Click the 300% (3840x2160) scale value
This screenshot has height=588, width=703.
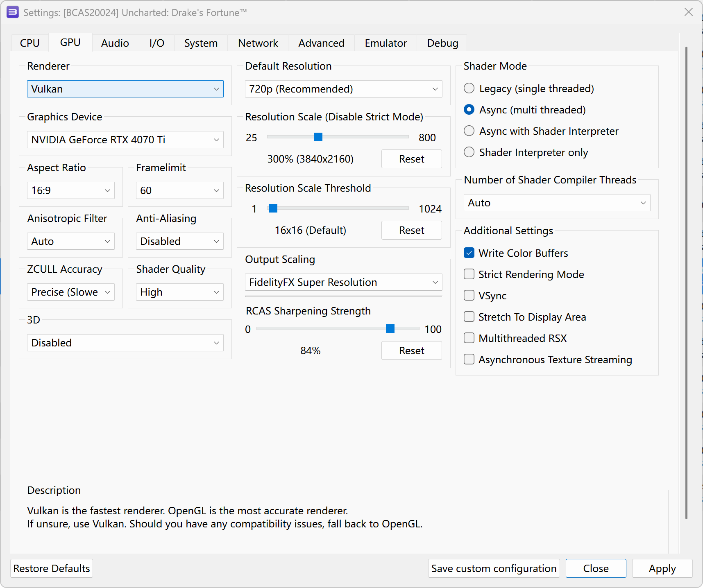(311, 159)
